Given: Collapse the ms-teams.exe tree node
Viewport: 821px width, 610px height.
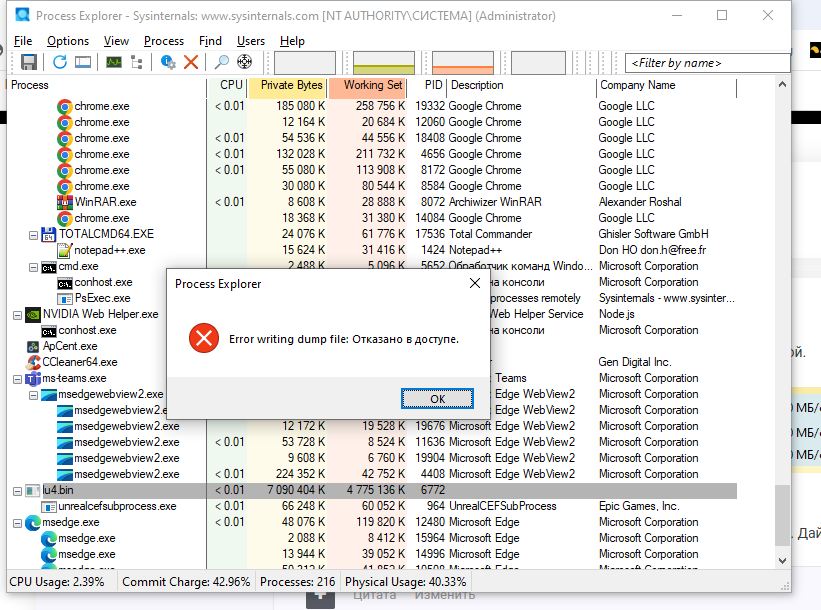Looking at the screenshot, I should click(17, 379).
